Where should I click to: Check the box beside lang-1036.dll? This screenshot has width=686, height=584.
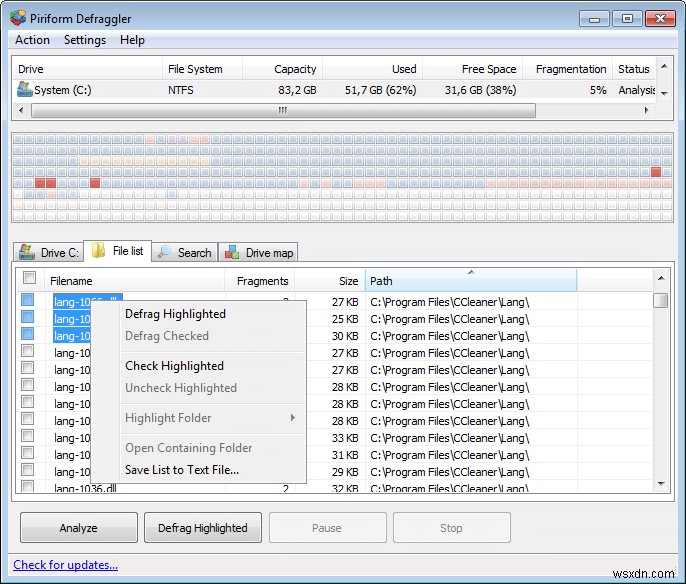tap(28, 487)
